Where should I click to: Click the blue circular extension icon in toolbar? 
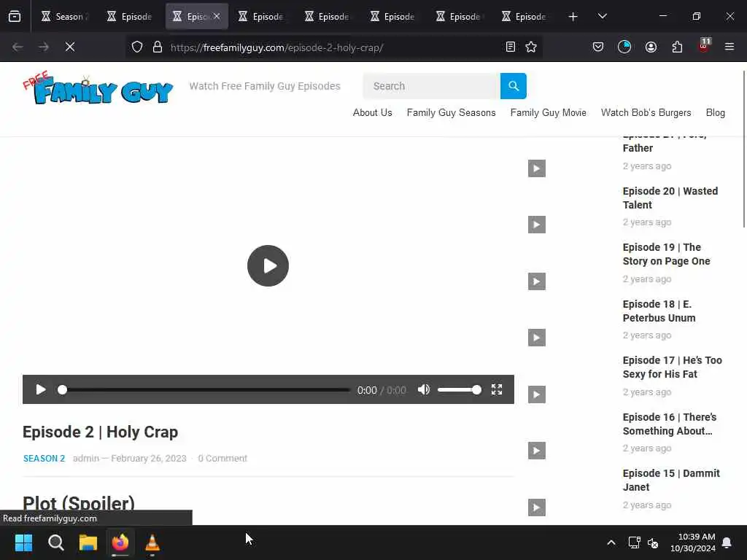tap(624, 47)
